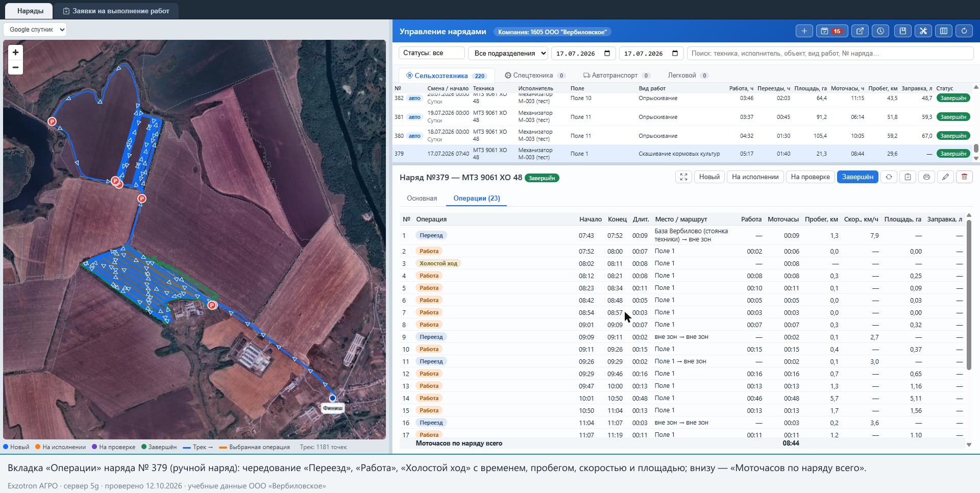Image resolution: width=980 pixels, height=493 pixels.
Task: Set order status to Новый
Action: (x=709, y=177)
